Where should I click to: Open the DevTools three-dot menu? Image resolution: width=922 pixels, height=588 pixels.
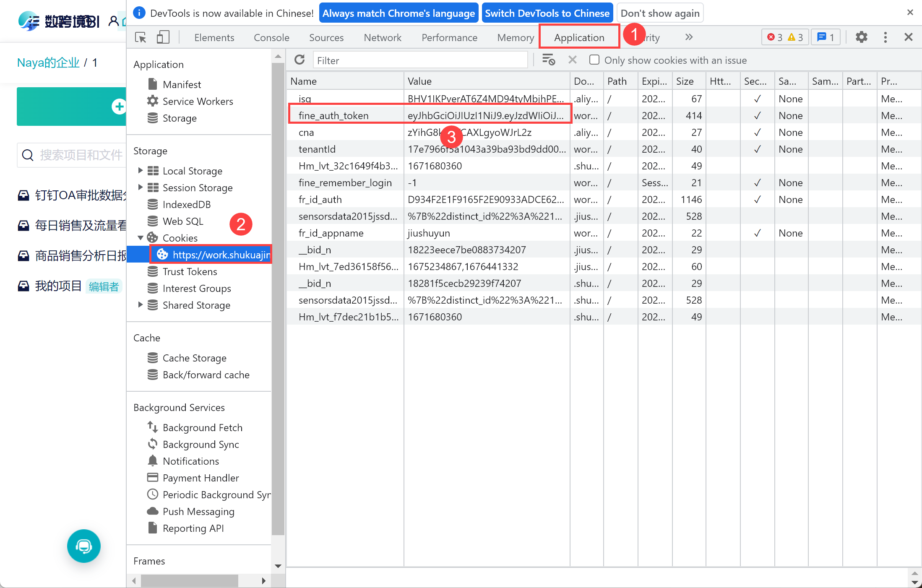[885, 37]
